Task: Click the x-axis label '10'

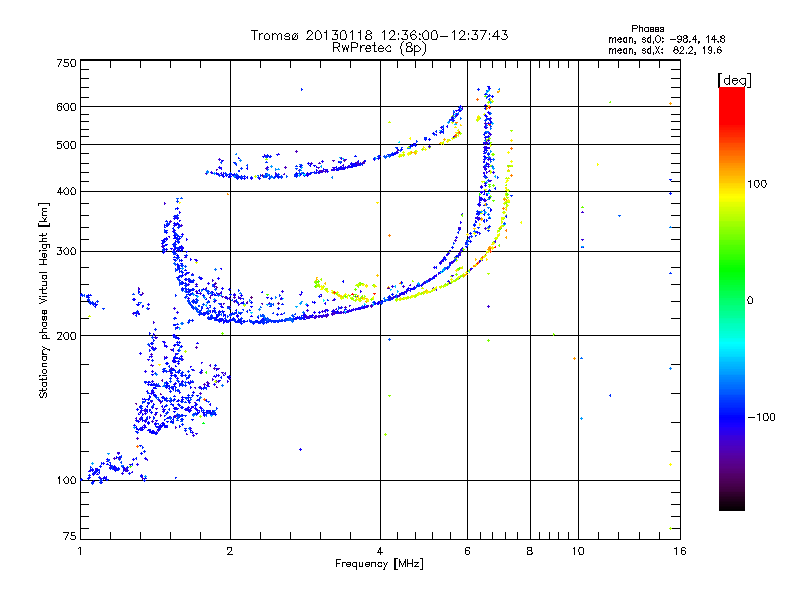Action: [x=578, y=551]
